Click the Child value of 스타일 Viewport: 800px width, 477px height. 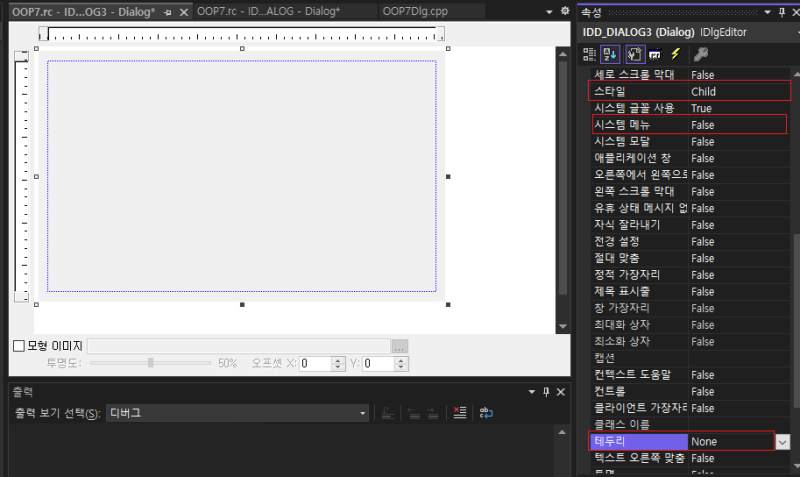click(704, 92)
